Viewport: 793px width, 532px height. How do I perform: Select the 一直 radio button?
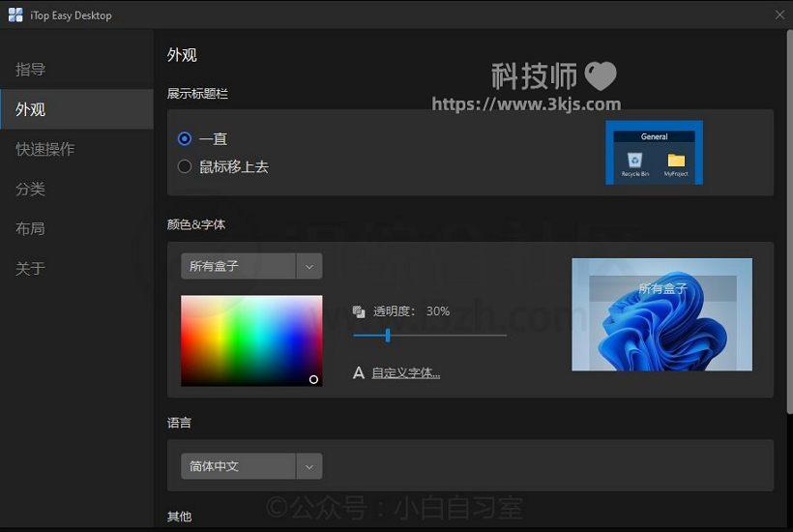(185, 138)
